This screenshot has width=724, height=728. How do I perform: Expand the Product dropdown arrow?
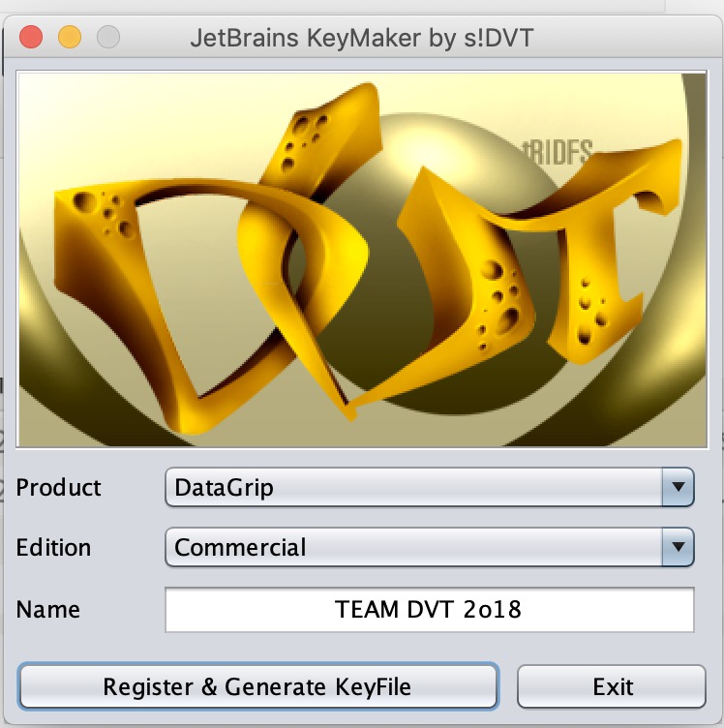[678, 488]
